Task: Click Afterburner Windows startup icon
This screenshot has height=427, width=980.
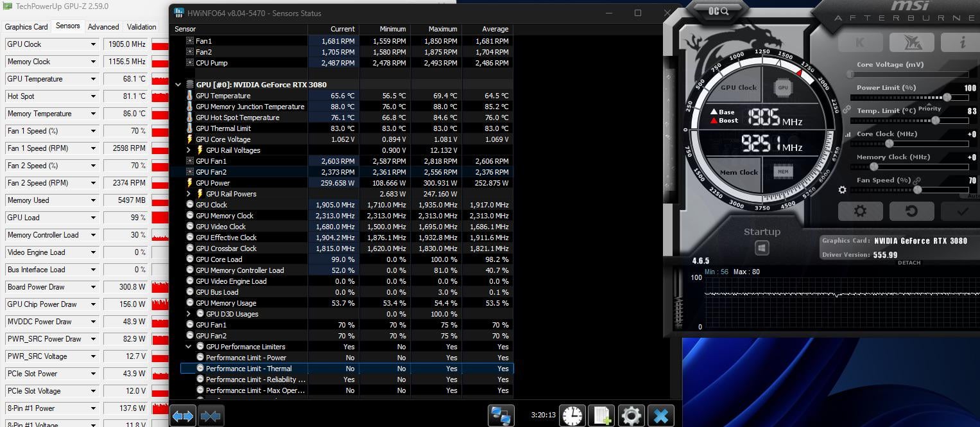Action: 762,248
